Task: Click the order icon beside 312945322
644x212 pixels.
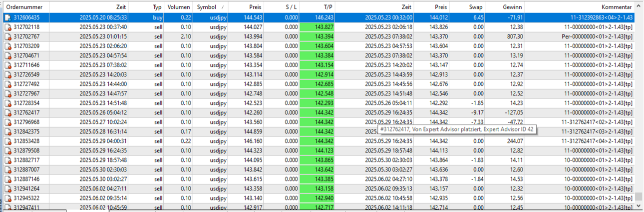Action: tap(7, 198)
